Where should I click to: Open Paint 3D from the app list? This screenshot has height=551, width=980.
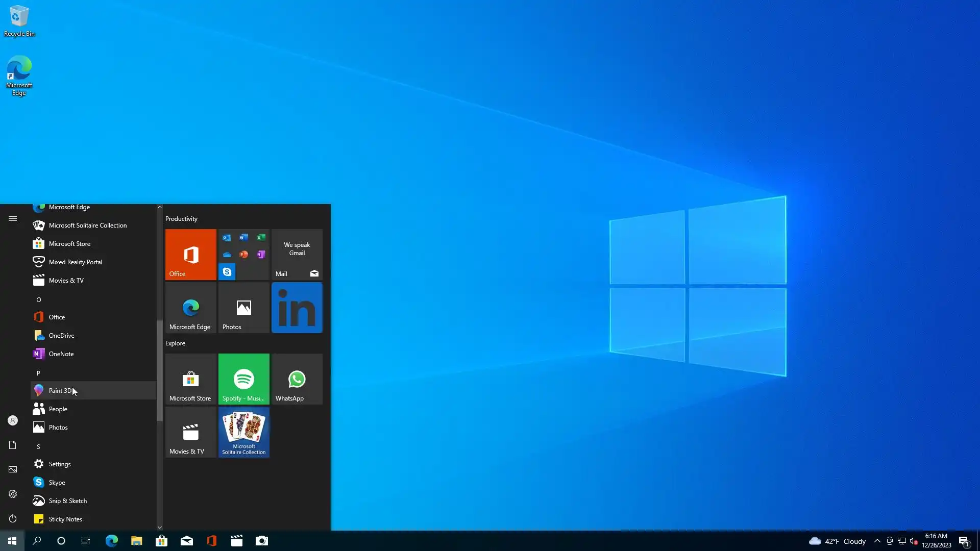[x=60, y=390]
